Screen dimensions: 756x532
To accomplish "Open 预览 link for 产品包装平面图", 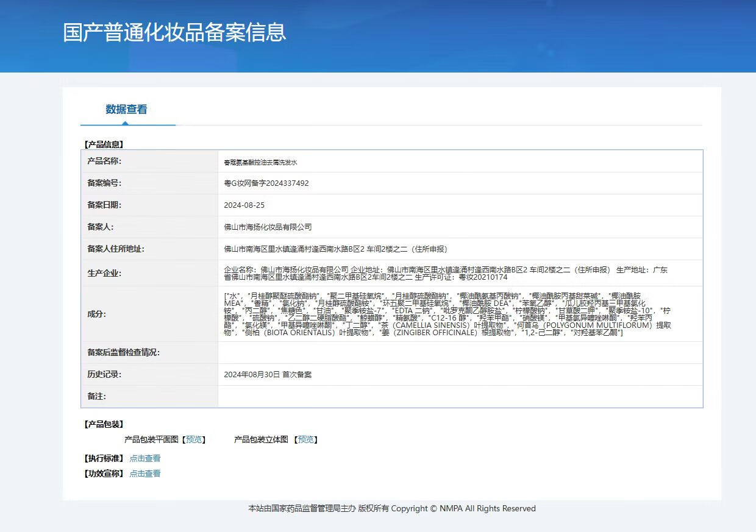I will coord(195,439).
